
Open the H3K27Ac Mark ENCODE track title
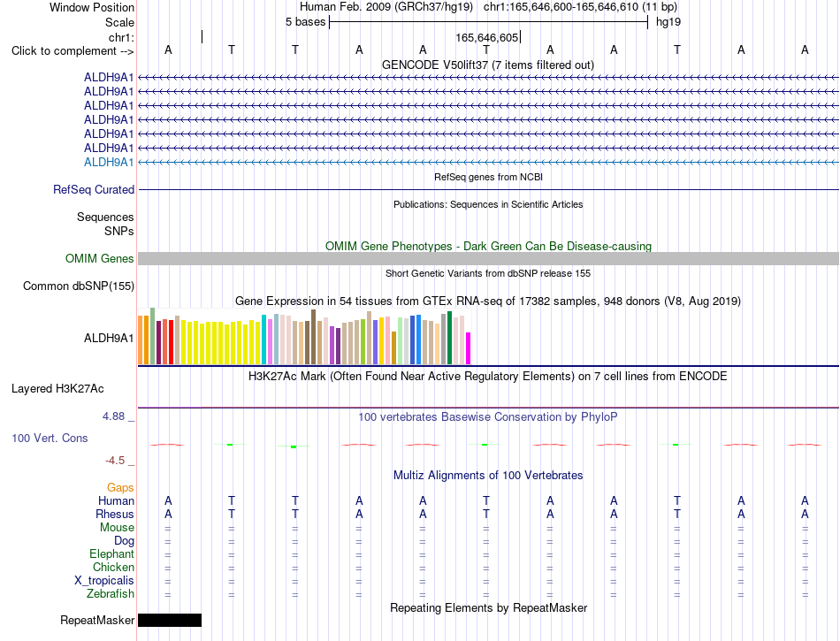coord(488,376)
